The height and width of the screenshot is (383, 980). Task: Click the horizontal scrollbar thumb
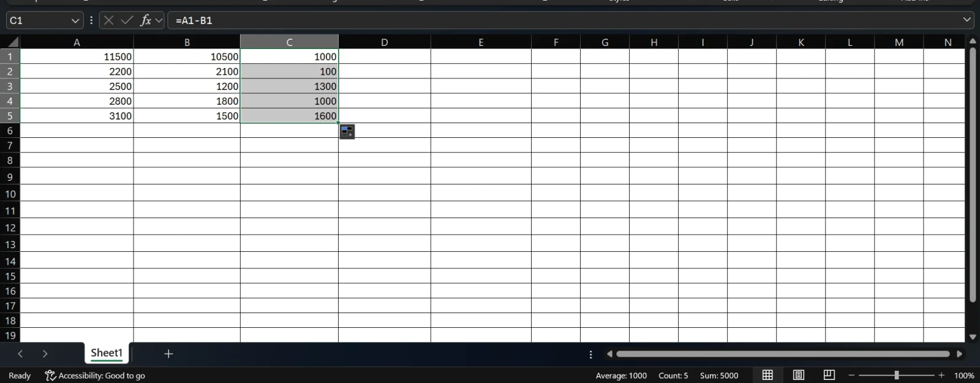tap(783, 354)
